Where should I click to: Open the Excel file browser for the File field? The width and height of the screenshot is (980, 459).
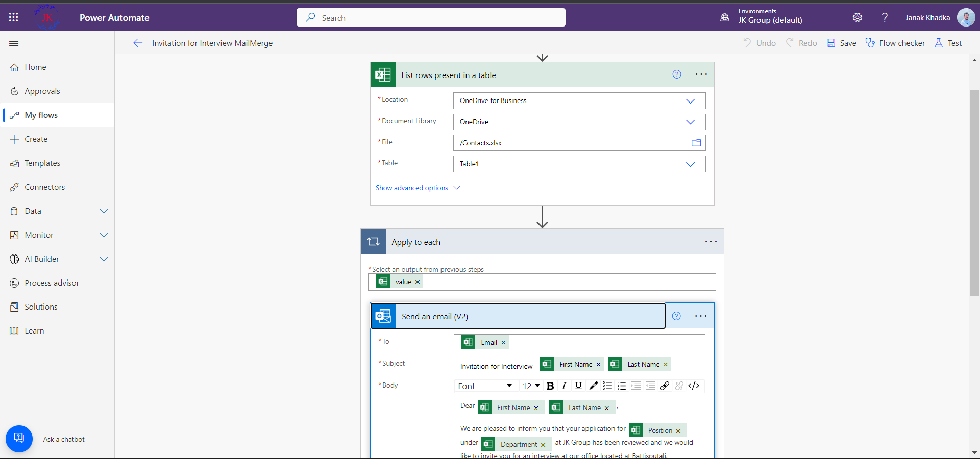[696, 143]
